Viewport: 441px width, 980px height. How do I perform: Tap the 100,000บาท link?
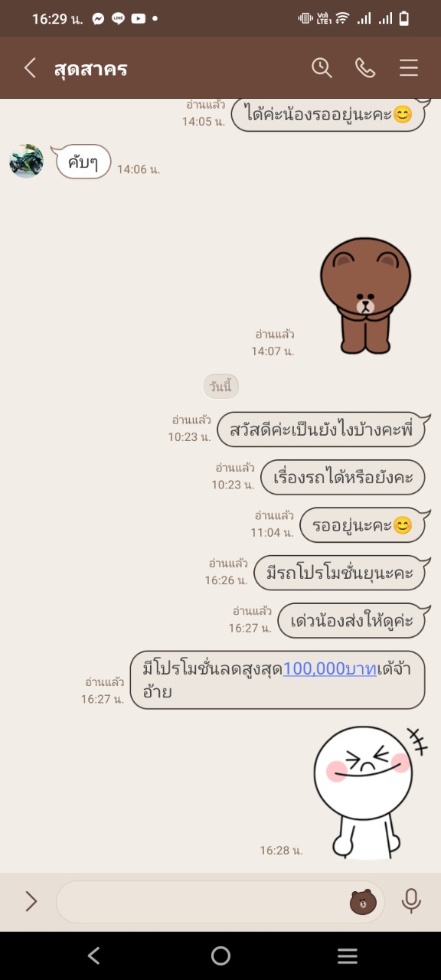(x=330, y=668)
